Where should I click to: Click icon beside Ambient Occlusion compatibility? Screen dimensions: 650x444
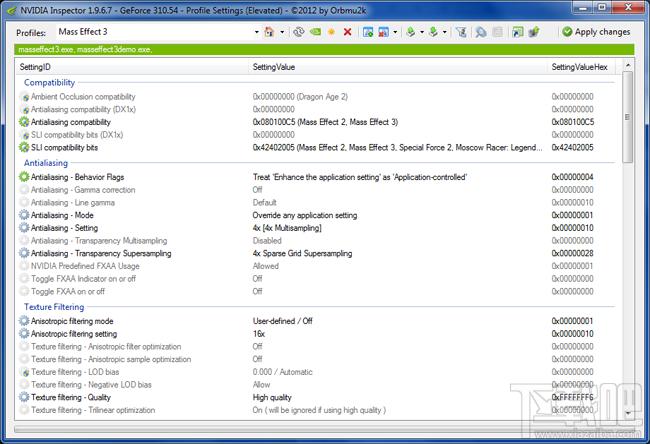[25, 97]
